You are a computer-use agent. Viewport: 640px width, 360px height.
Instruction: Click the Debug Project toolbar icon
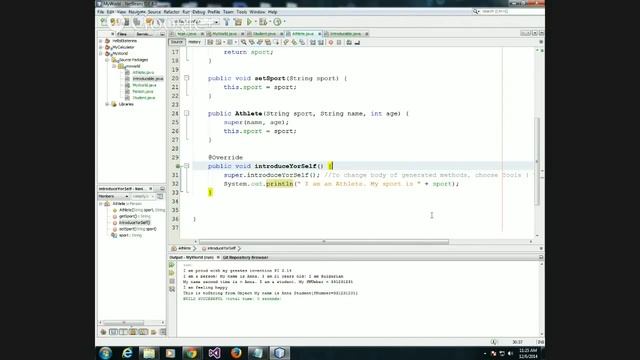(x=264, y=22)
